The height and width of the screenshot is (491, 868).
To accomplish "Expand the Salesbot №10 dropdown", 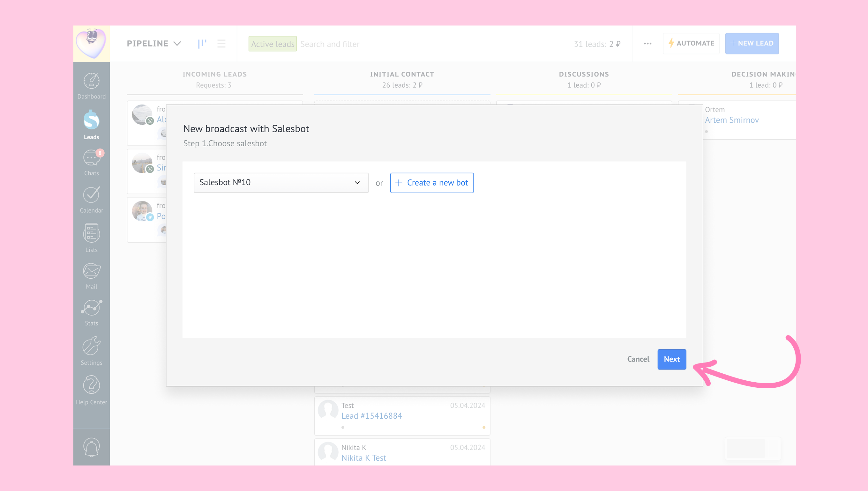I will 281,182.
